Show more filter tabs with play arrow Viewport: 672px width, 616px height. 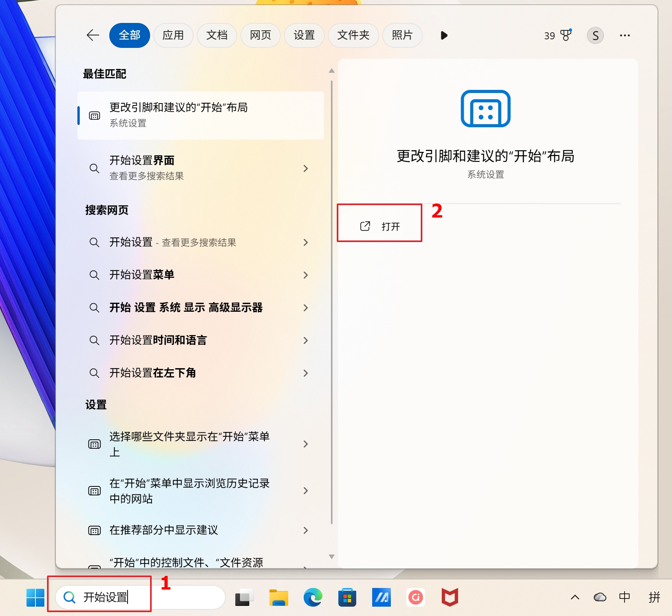pos(444,35)
